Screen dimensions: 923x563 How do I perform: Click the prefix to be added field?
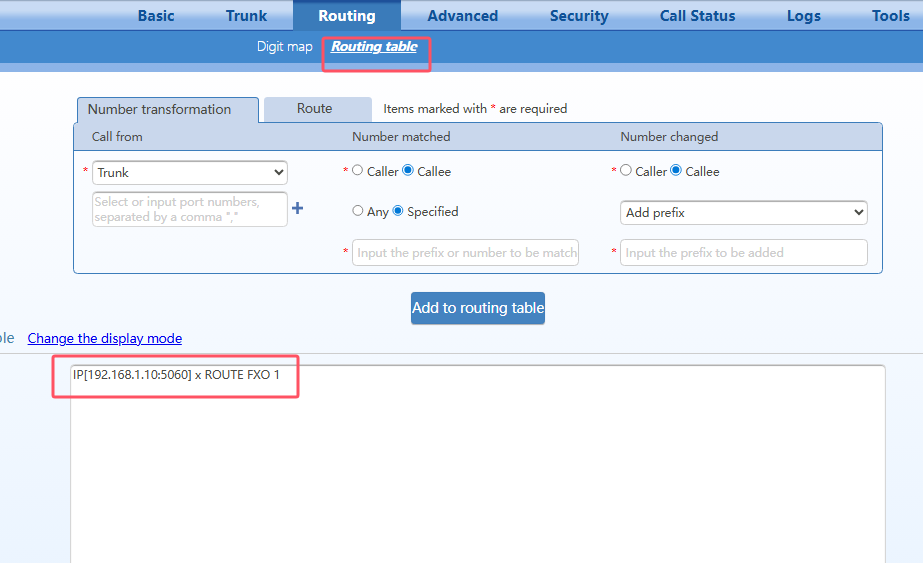(x=743, y=253)
